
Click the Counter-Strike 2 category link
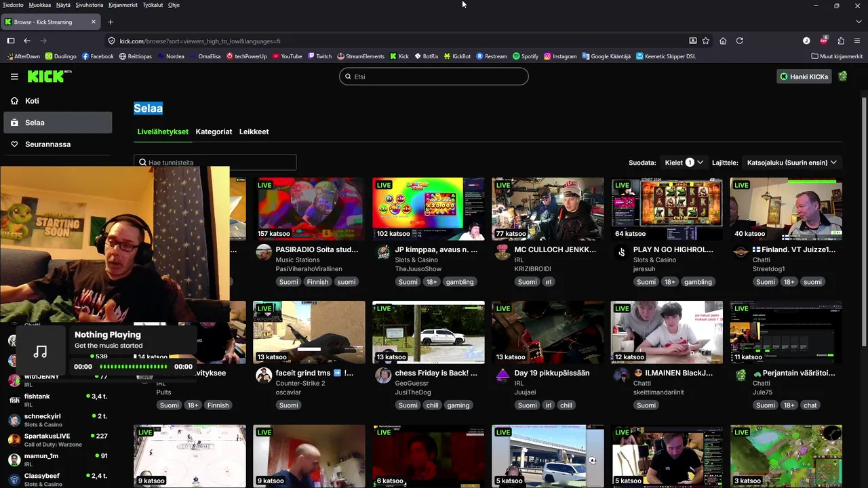(300, 383)
